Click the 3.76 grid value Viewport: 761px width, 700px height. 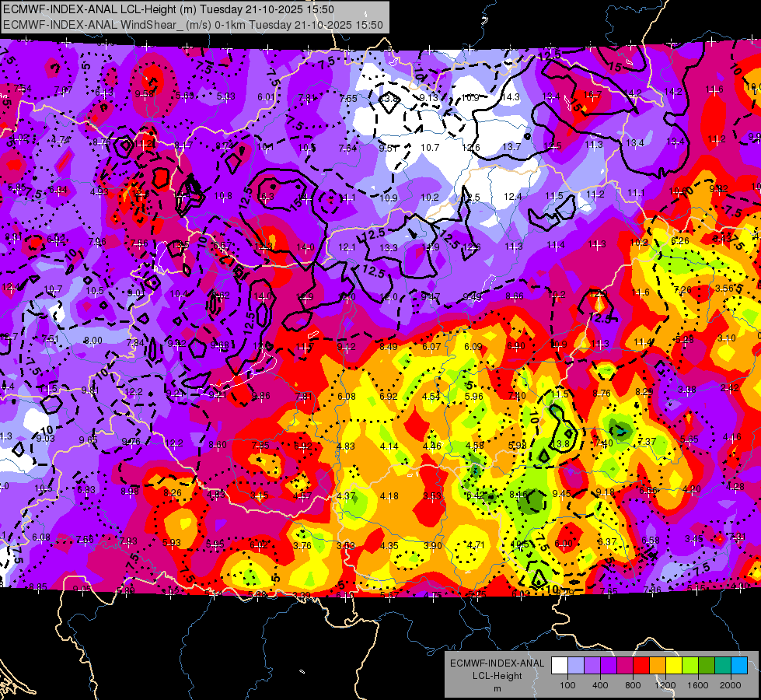302,545
